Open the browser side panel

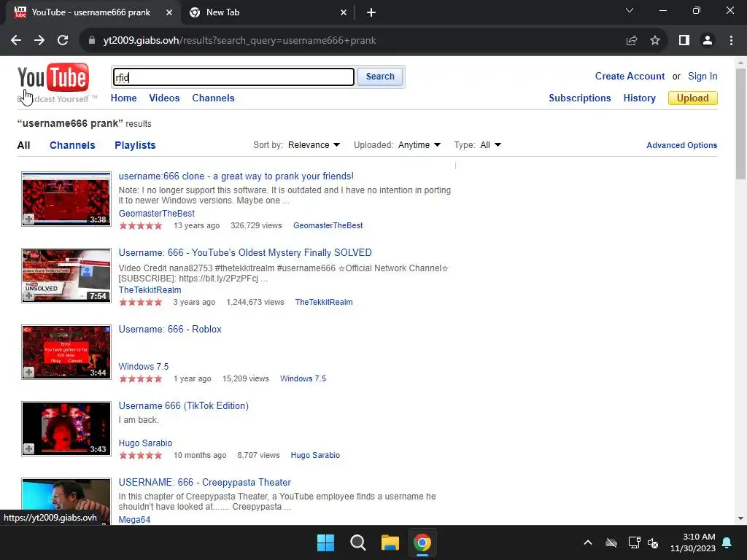pyautogui.click(x=684, y=41)
